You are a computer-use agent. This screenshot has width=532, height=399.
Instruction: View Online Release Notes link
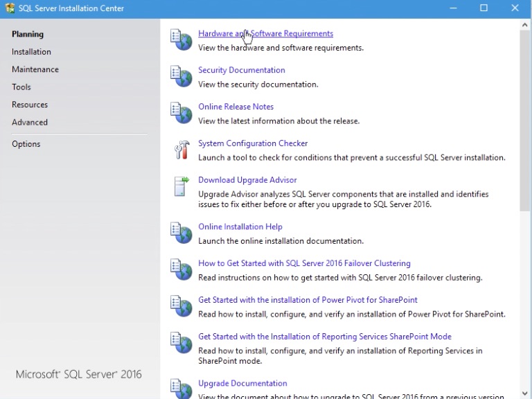(236, 107)
